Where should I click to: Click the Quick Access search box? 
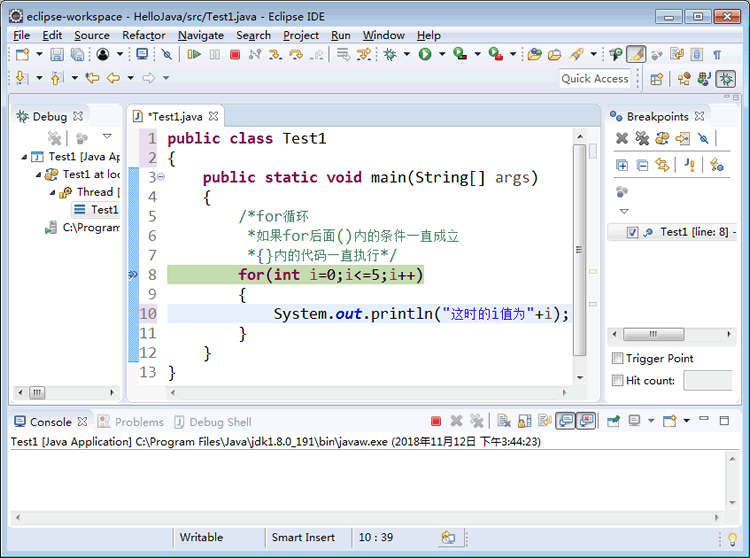[594, 78]
